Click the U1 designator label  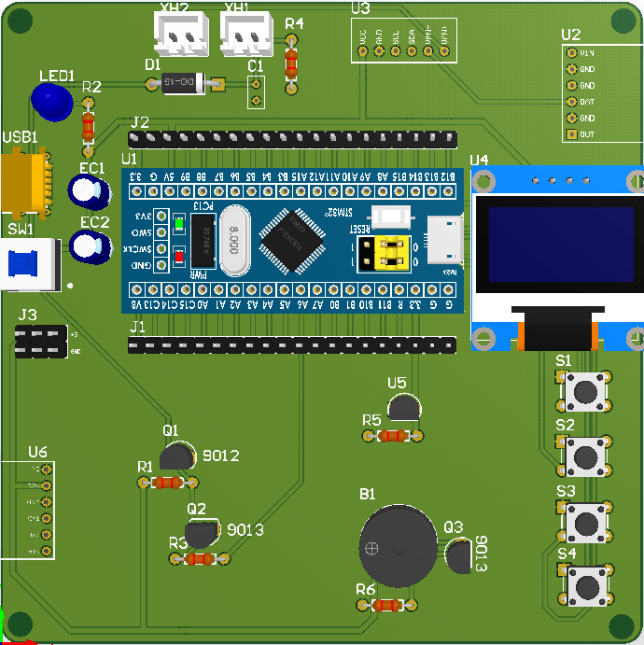tap(129, 159)
